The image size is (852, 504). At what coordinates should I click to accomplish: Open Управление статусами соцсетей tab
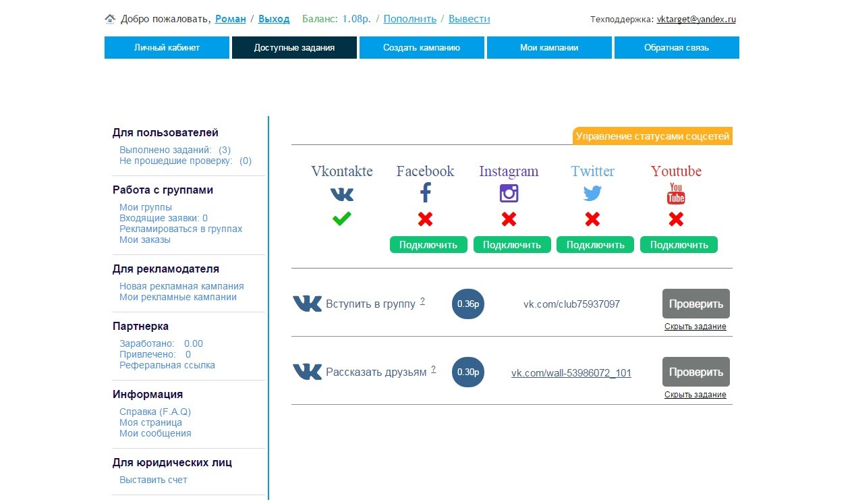coord(652,136)
